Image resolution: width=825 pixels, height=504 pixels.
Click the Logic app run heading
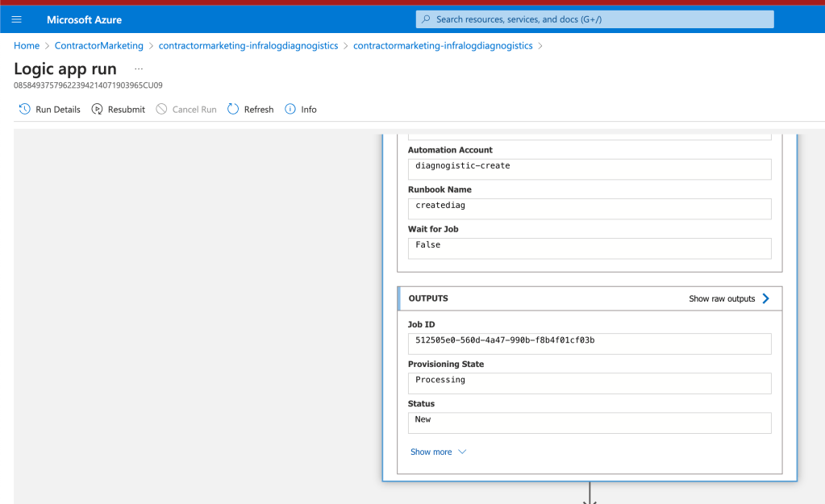[65, 69]
